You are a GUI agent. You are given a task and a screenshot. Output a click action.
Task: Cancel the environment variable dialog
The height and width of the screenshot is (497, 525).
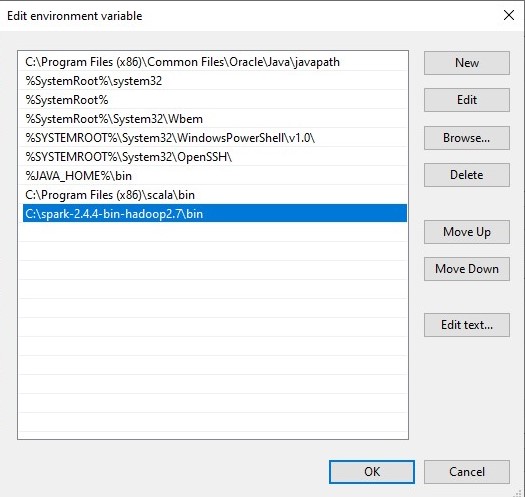467,472
